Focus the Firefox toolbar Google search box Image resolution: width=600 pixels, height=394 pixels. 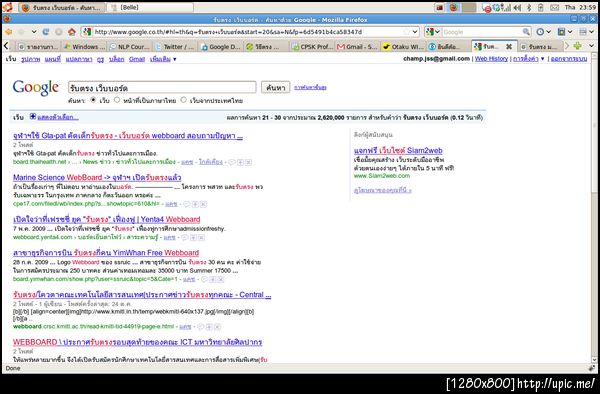[482, 32]
